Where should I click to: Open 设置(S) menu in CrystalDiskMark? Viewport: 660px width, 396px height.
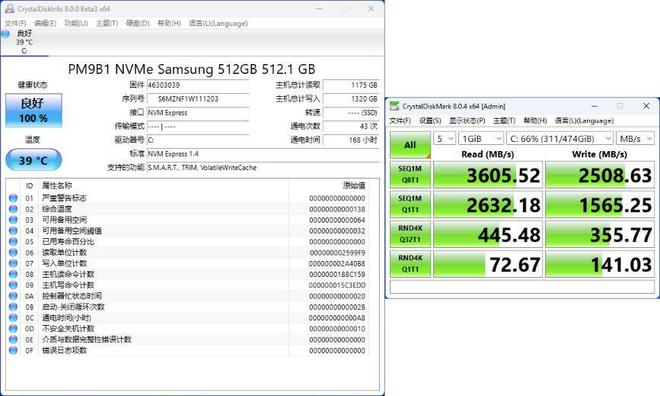click(430, 121)
